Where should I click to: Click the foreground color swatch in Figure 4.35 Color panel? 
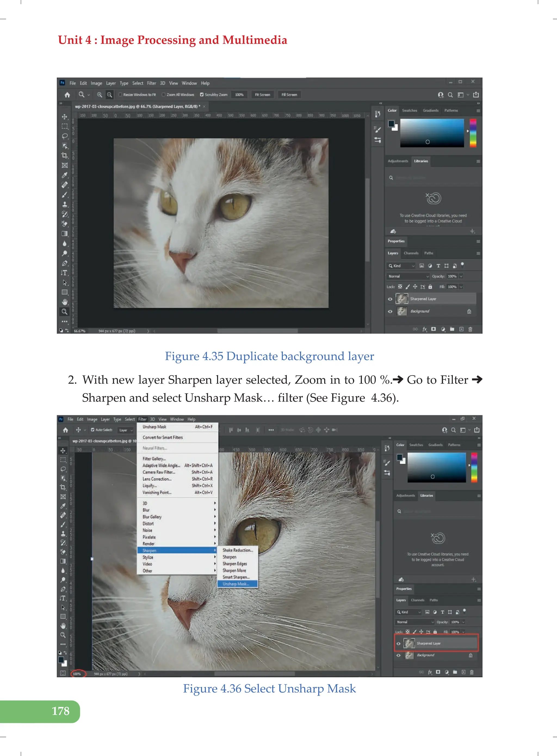[391, 124]
